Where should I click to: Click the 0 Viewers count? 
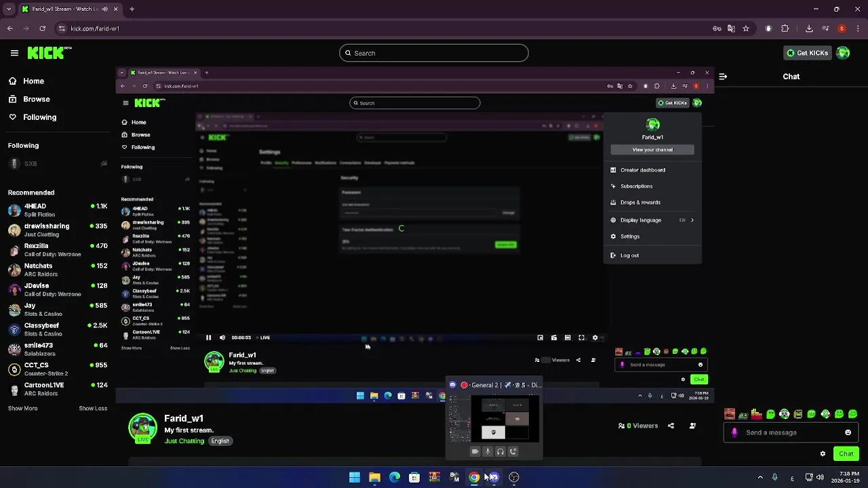[637, 426]
